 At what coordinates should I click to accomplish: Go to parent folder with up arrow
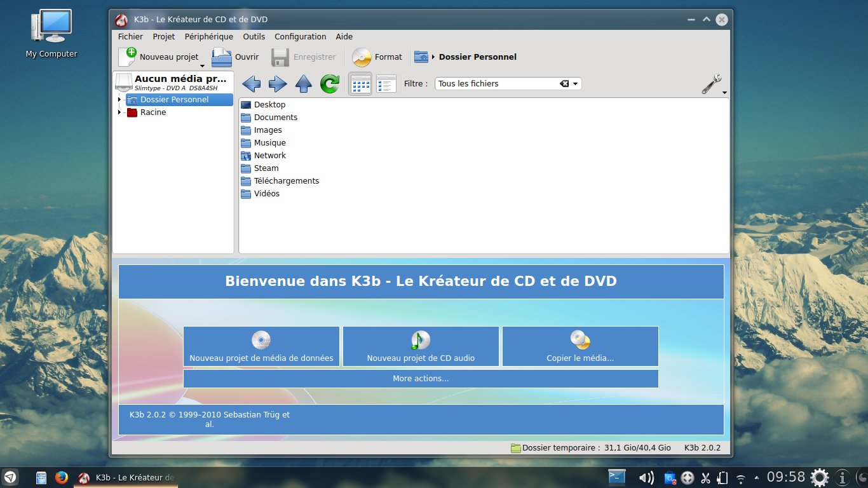click(x=304, y=83)
